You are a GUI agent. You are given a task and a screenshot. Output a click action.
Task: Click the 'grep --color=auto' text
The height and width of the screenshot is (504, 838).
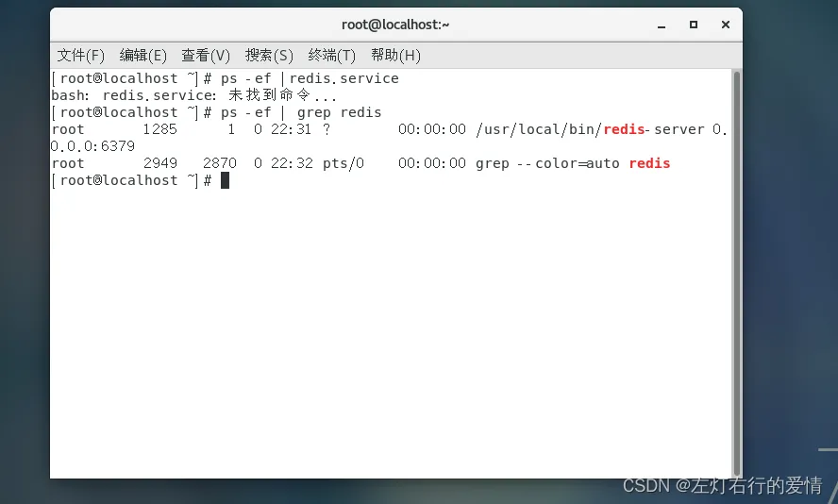click(x=547, y=163)
